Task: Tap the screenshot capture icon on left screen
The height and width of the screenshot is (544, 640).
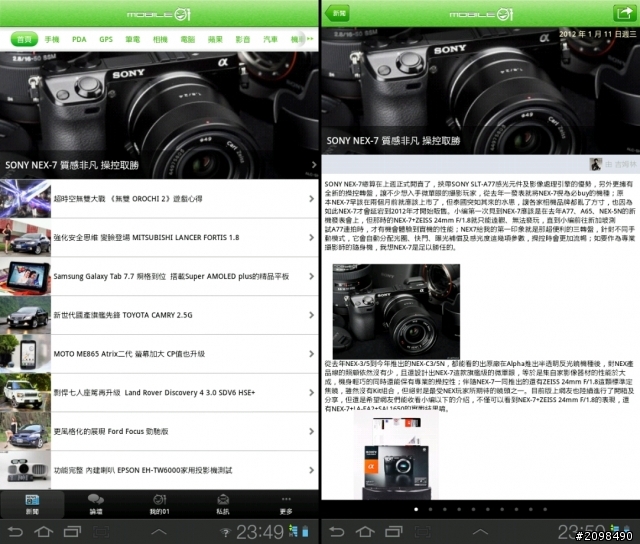Action: [x=101, y=532]
